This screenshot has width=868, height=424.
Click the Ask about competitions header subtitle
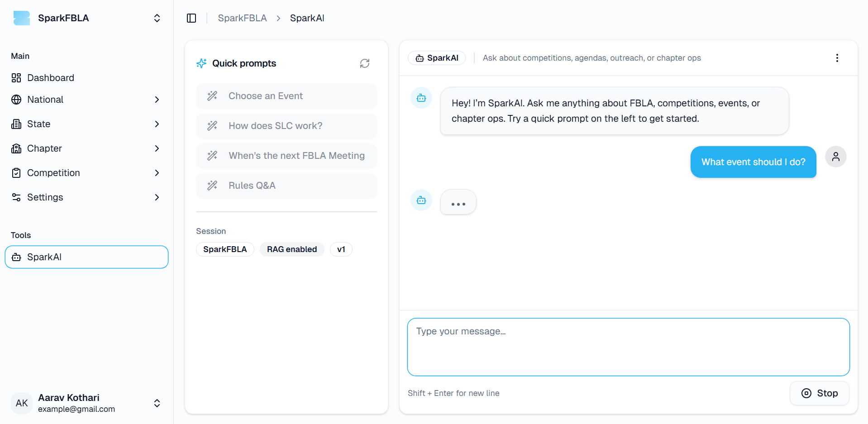591,58
